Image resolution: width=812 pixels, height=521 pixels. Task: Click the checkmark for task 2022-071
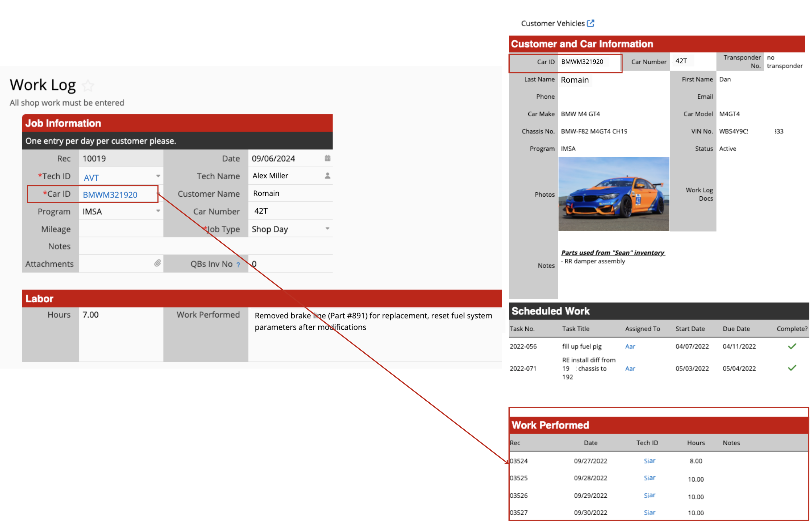click(x=792, y=368)
